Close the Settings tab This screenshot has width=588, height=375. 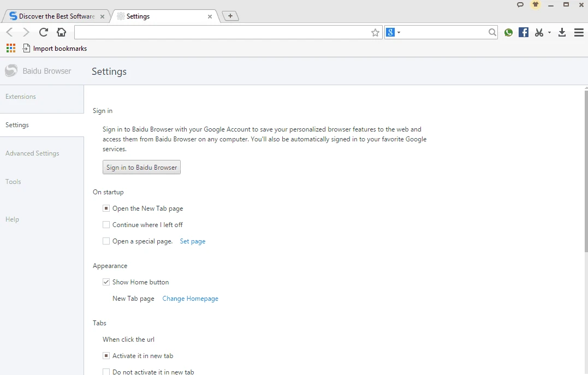coord(210,16)
